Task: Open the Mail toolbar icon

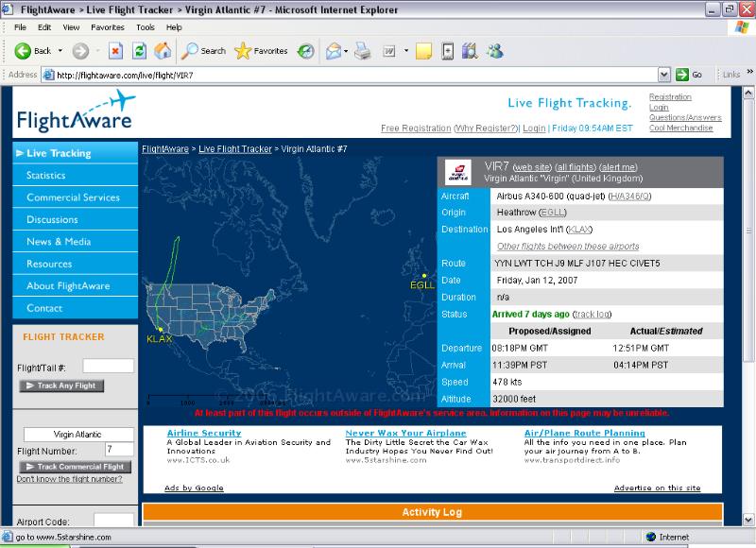Action: tap(334, 50)
